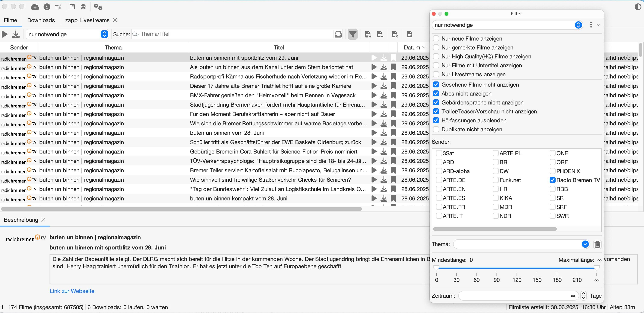Close the zapp Livestreams tab
The height and width of the screenshot is (313, 644).
(x=115, y=20)
